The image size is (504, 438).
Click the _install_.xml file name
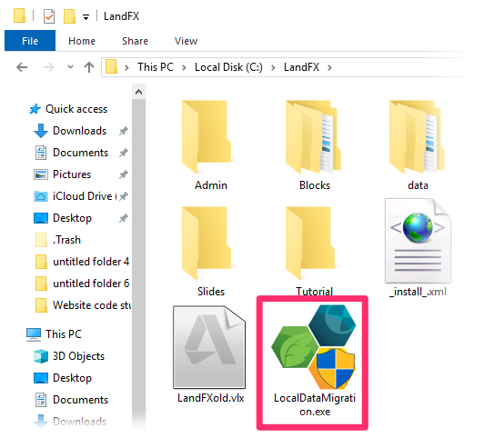(x=418, y=292)
